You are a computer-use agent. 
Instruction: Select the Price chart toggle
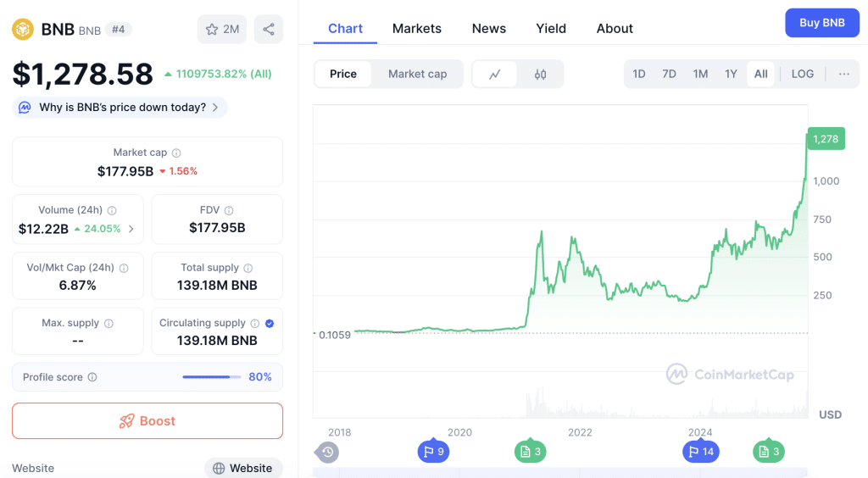point(343,74)
